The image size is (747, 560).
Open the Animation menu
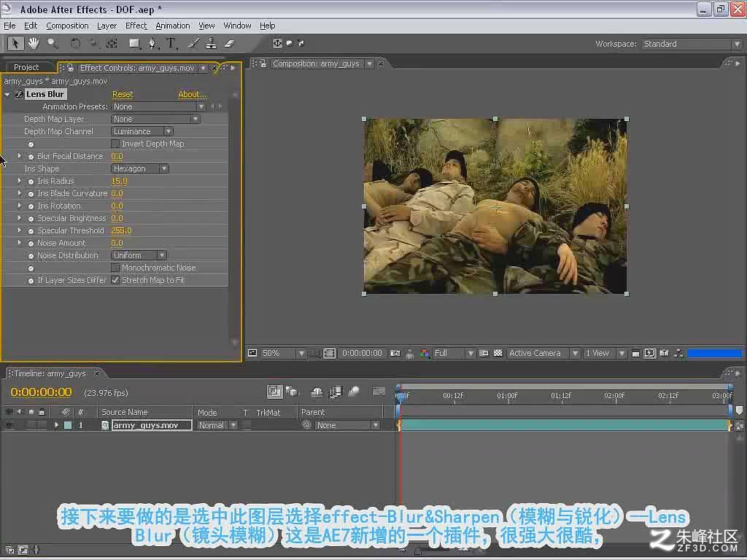coord(172,26)
